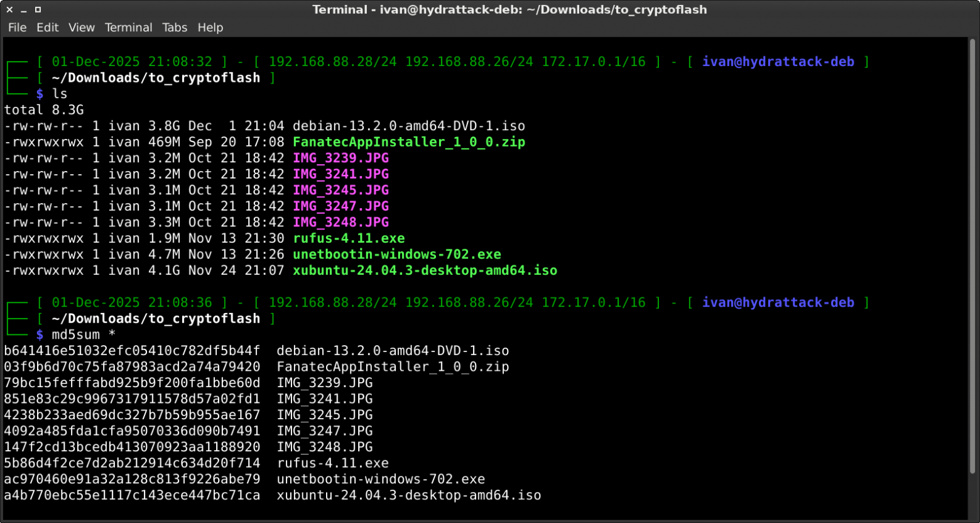
Task: Click the hash a4b770ebc55e1117c143ece447bc71ca
Action: [132, 495]
